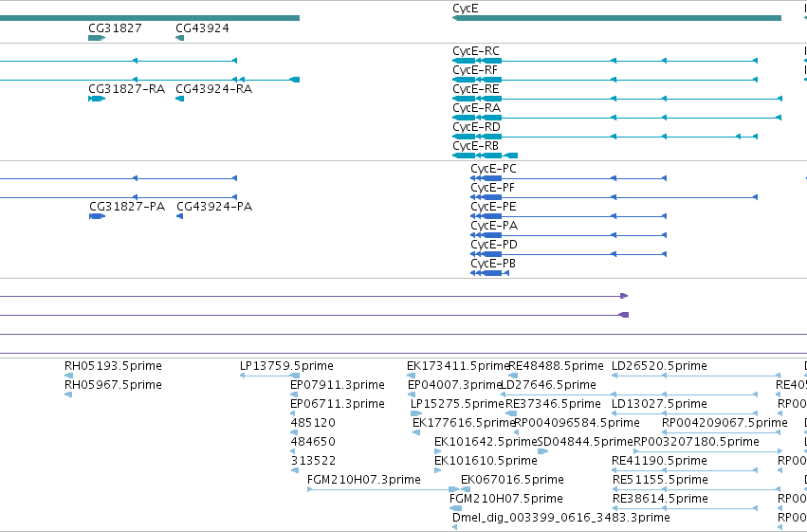Click LD26520.5prime label
The height and width of the screenshot is (532, 807).
[659, 366]
